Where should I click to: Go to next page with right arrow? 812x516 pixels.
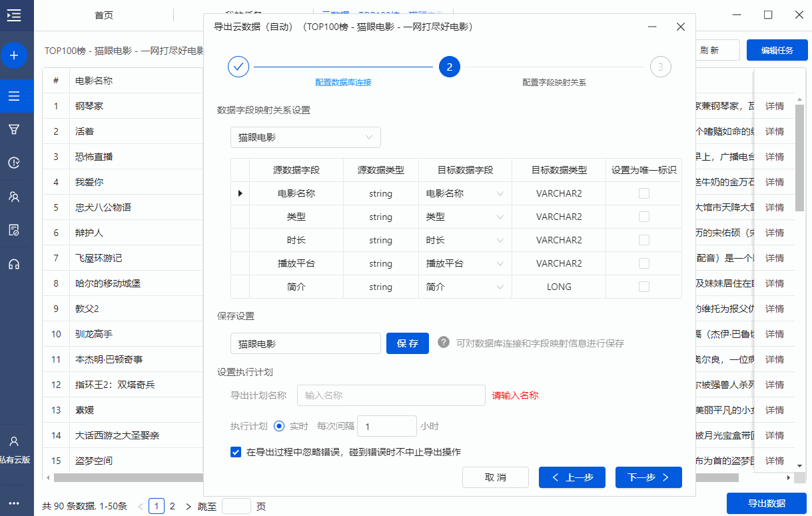[x=189, y=507]
